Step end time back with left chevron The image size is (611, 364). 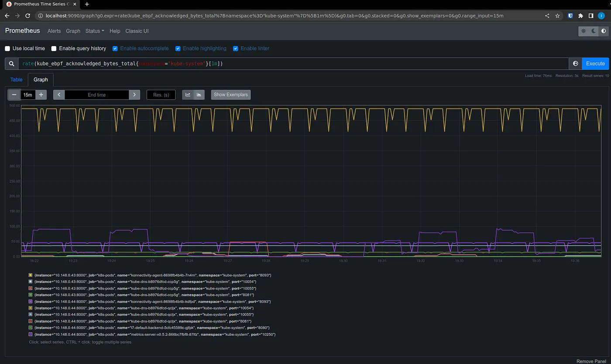[58, 95]
